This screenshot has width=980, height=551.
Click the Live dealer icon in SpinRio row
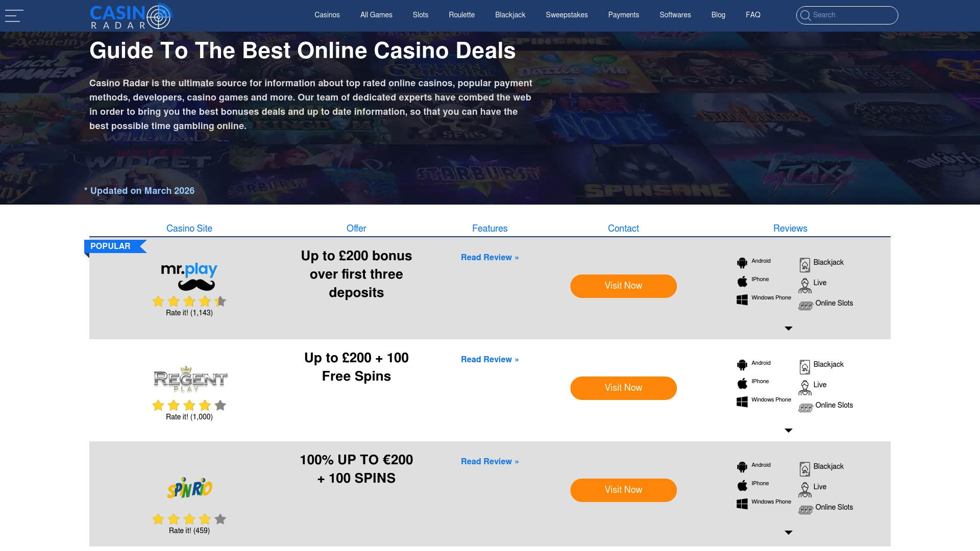click(805, 489)
